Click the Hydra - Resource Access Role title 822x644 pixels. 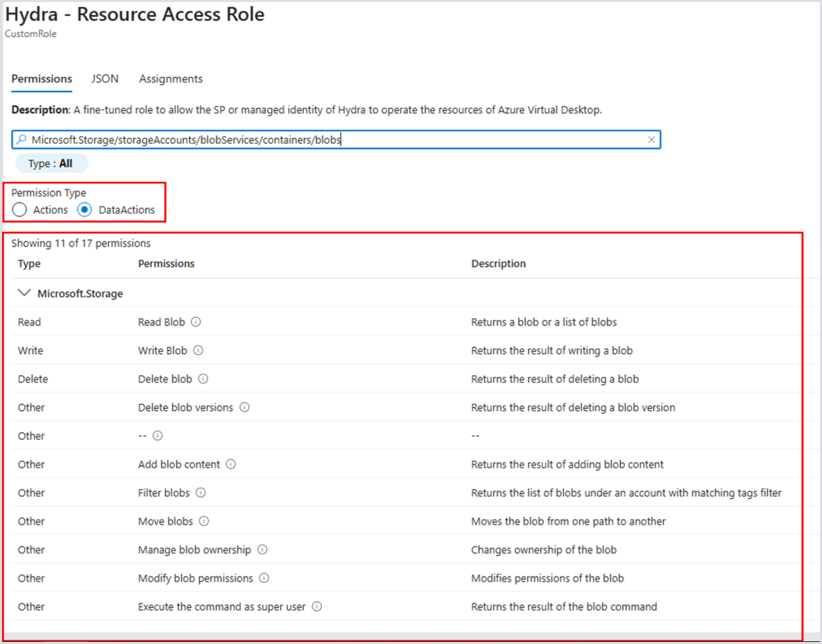[x=135, y=15]
